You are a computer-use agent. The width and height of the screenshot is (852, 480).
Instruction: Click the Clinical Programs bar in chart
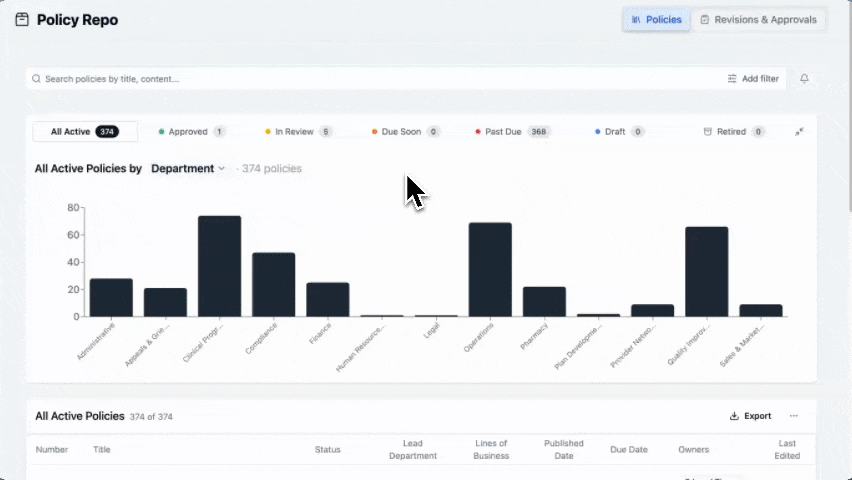tap(220, 266)
